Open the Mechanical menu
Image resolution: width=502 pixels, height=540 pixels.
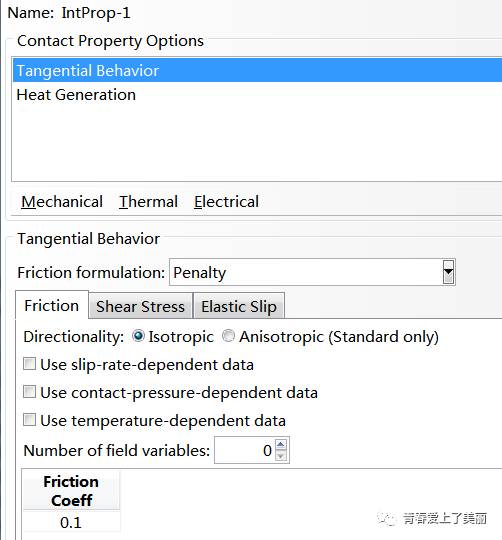pos(62,202)
